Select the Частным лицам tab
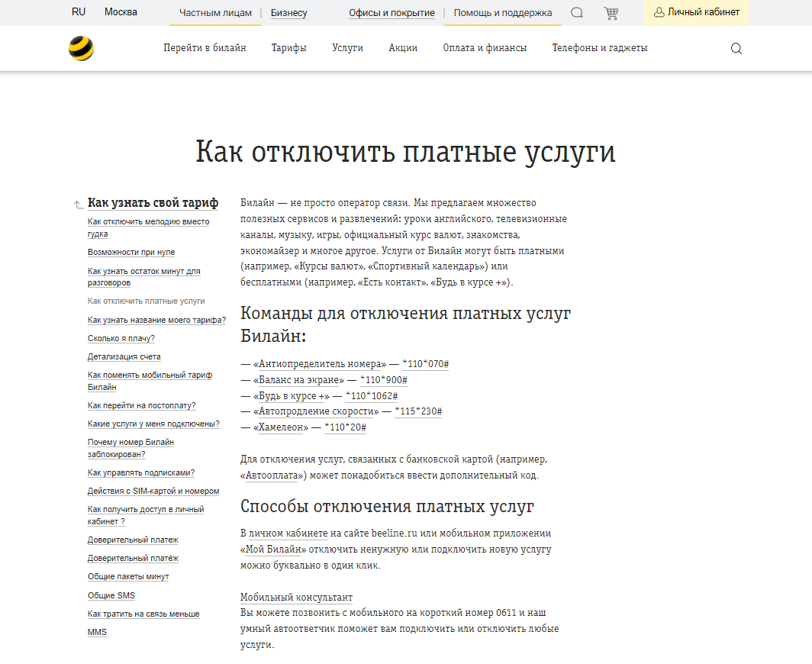 tap(214, 12)
